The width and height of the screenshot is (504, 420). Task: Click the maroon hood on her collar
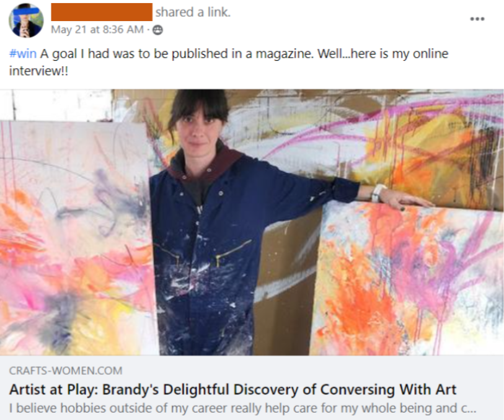click(206, 164)
